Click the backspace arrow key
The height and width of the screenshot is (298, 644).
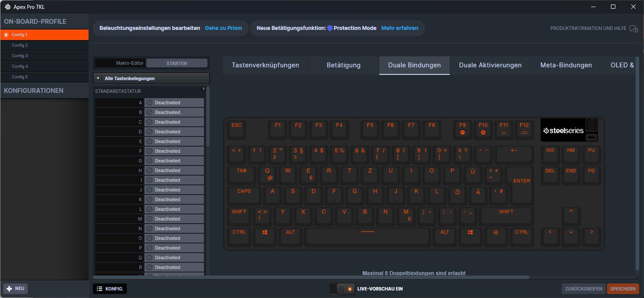[514, 154]
